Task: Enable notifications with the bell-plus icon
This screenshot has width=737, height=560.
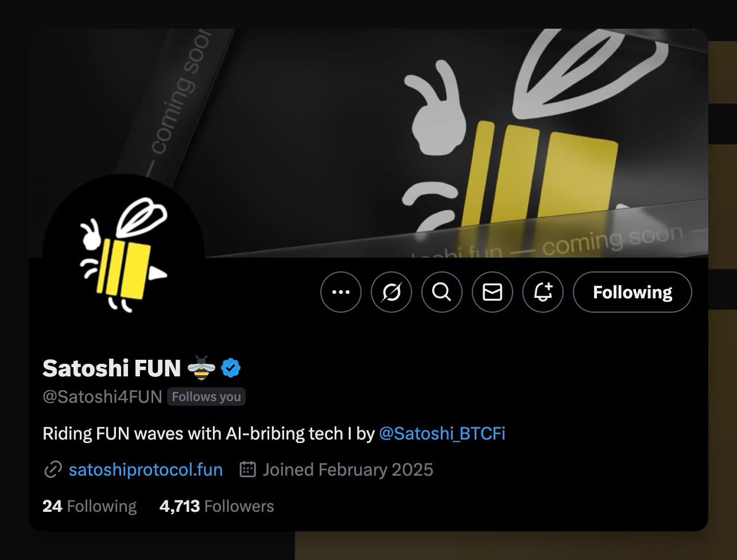Action: pos(543,292)
